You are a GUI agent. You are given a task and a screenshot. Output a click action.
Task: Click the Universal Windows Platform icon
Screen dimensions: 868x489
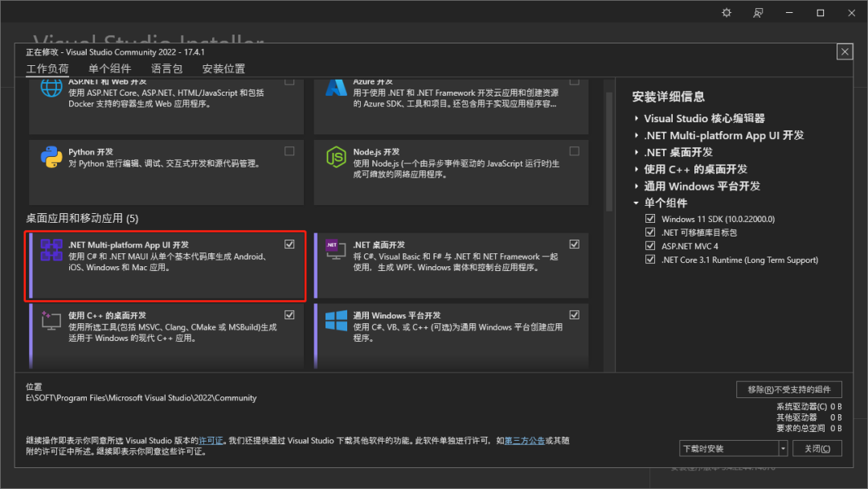(336, 321)
